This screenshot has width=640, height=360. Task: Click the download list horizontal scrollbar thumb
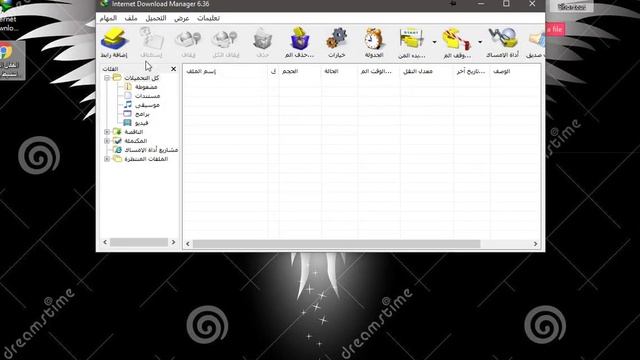tap(337, 244)
